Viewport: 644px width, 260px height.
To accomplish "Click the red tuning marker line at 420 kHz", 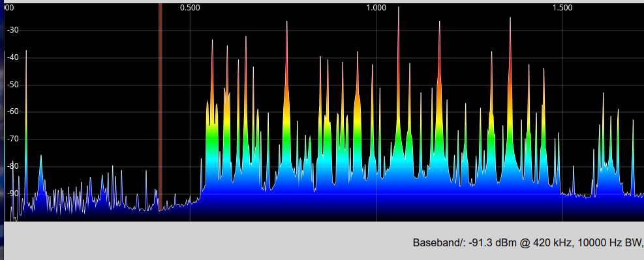I will (160, 107).
